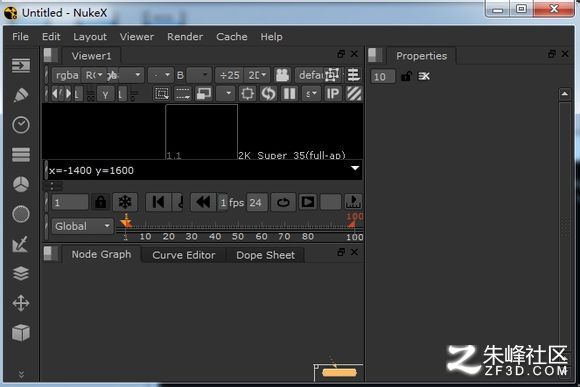Click the current frame number field
Image resolution: width=580 pixels, height=387 pixels.
point(70,202)
